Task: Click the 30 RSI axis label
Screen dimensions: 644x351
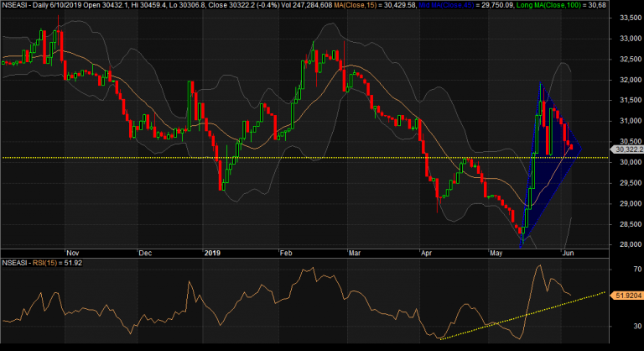Action: (x=637, y=327)
